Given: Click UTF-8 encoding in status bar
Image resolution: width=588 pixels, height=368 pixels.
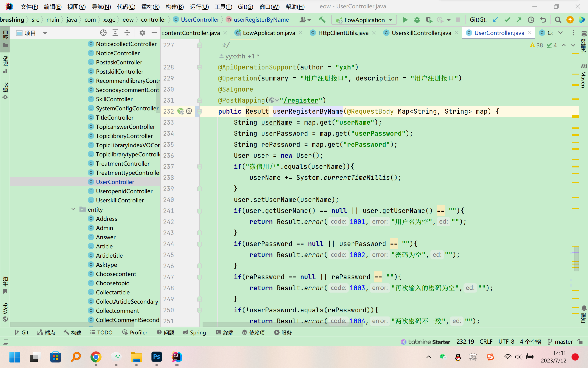Looking at the screenshot, I should pyautogui.click(x=506, y=342).
